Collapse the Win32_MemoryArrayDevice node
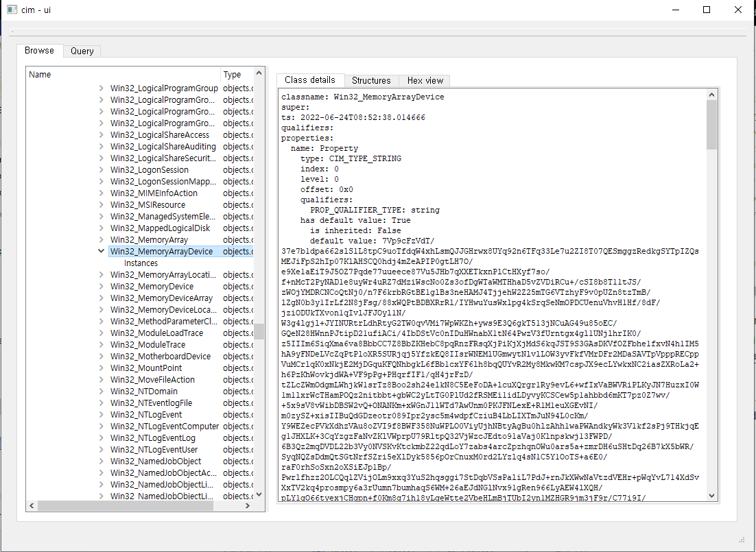 pos(102,251)
